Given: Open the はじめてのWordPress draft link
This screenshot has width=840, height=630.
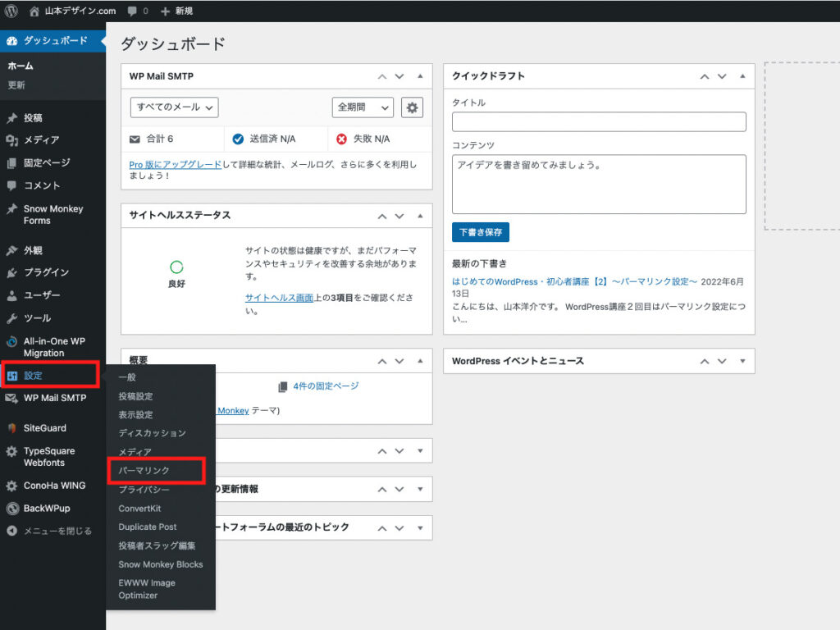Looking at the screenshot, I should coord(574,282).
